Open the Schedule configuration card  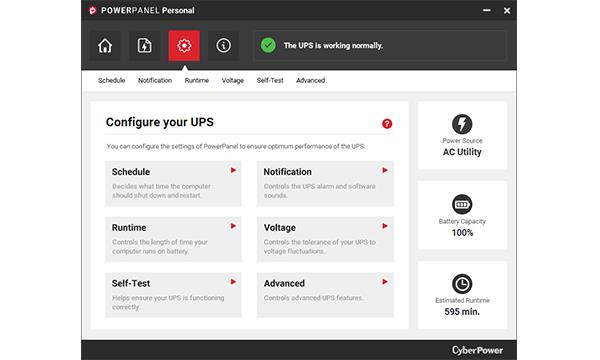[x=173, y=184]
